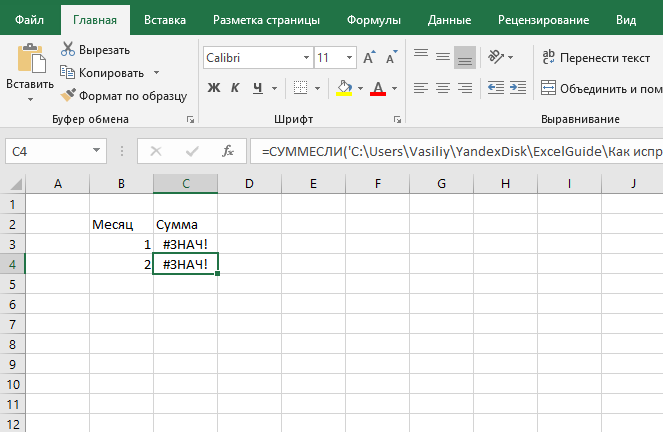Image resolution: width=663 pixels, height=432 pixels.
Task: Switch to the Данные tab
Action: [449, 20]
